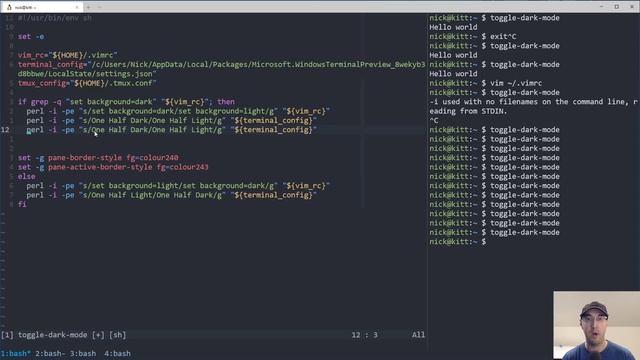Maximize the Windows Terminal window
The width and height of the screenshot is (640, 360).
coord(617,7)
